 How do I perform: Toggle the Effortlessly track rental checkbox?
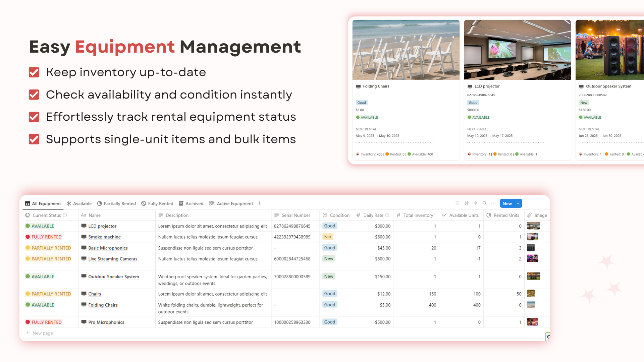(x=34, y=117)
